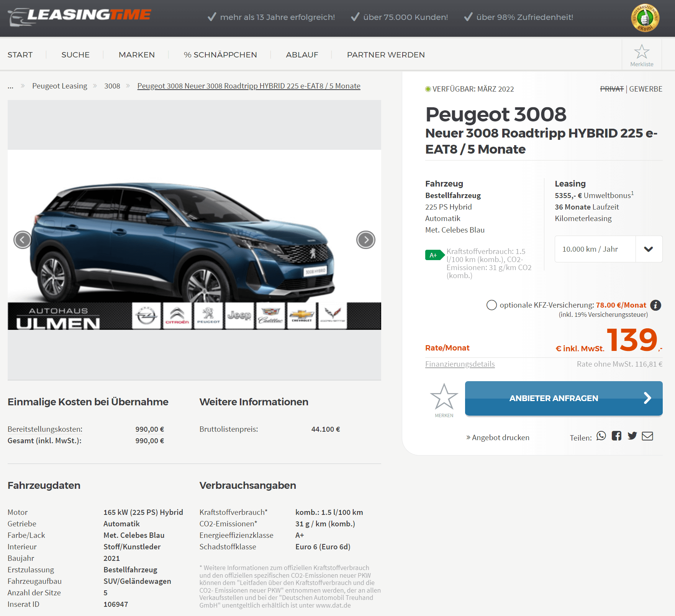Enable optional KFZ-Versicherung radio button
The height and width of the screenshot is (616, 675).
492,305
